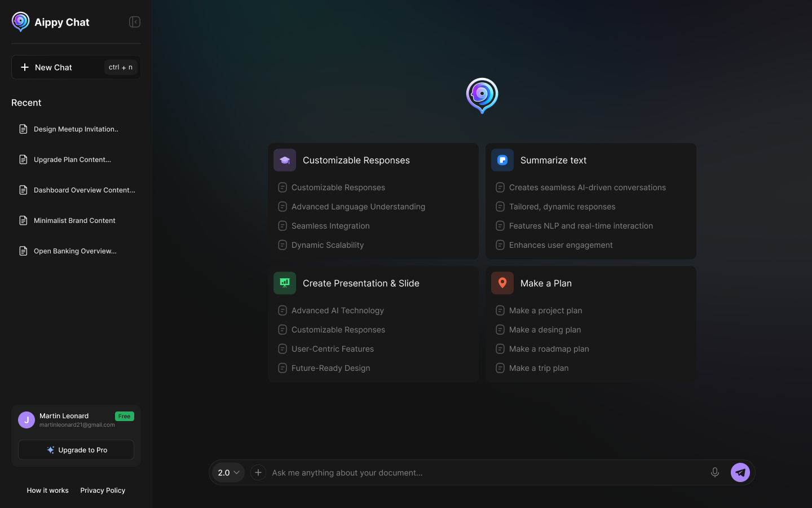The width and height of the screenshot is (812, 508).
Task: Choose Advanced Language Understanding prompt
Action: tap(358, 207)
